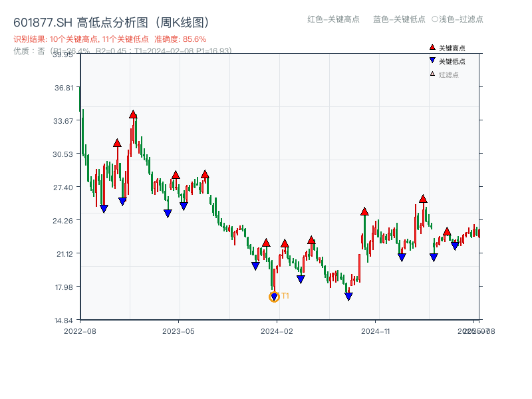This screenshot has height=399, width=532.
Task: Click the ○浅色-过滤点 header note
Action: [458, 19]
